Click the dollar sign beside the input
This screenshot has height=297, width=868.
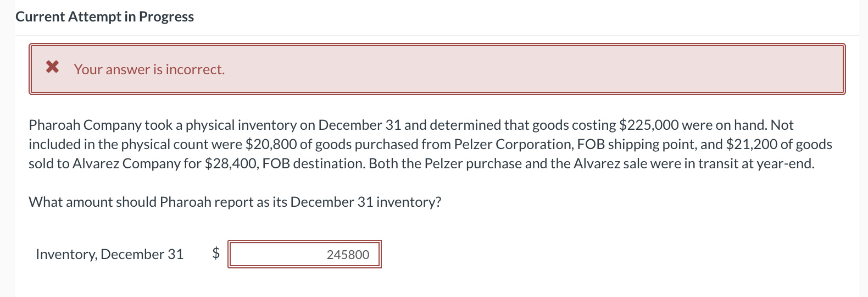(216, 253)
